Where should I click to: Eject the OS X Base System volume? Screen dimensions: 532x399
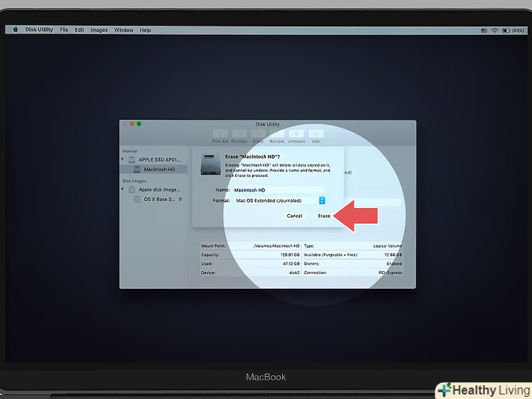click(180, 199)
